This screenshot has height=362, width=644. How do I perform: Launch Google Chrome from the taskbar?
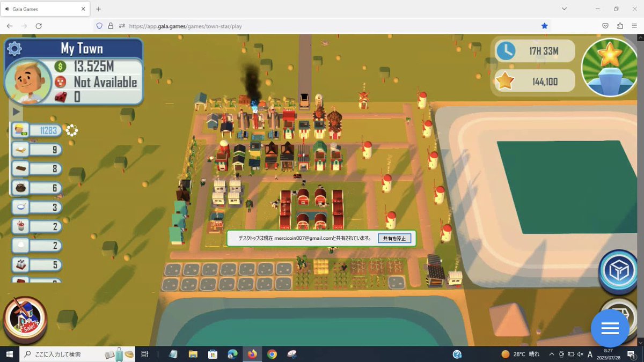click(x=272, y=354)
